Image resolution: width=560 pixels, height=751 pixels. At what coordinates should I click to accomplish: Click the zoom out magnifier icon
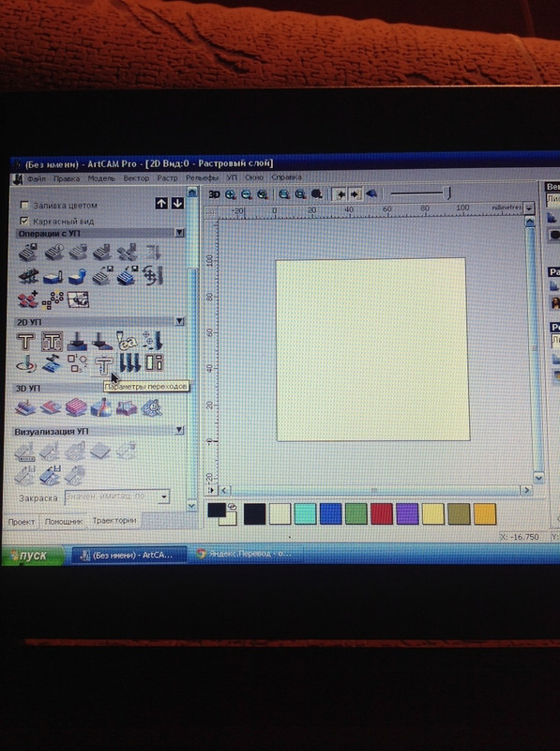tap(246, 194)
